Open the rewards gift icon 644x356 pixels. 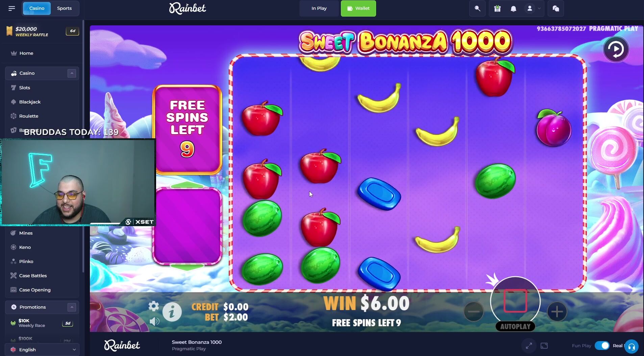click(497, 8)
